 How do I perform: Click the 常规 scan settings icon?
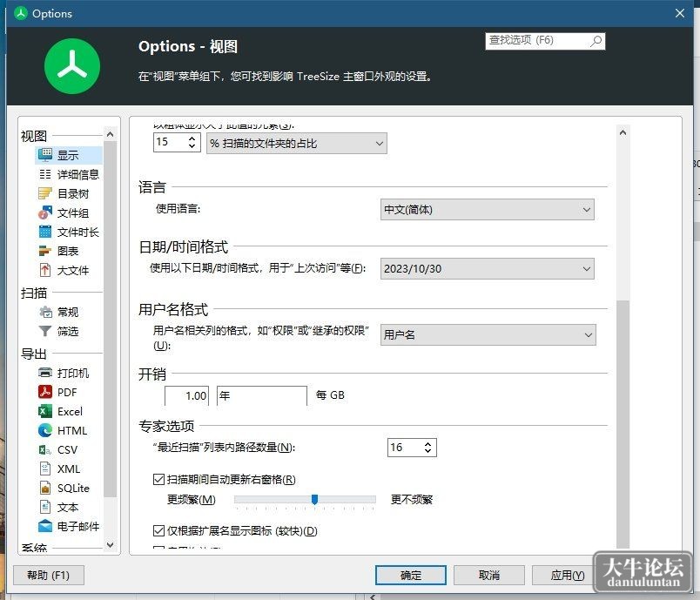[45, 312]
